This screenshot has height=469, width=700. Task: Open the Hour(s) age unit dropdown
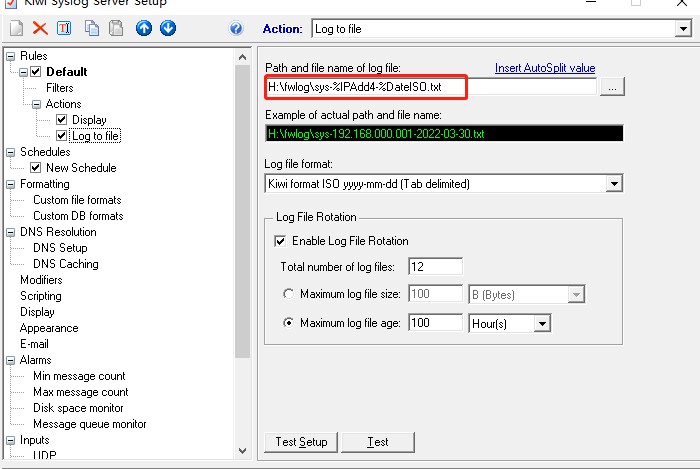(x=542, y=324)
